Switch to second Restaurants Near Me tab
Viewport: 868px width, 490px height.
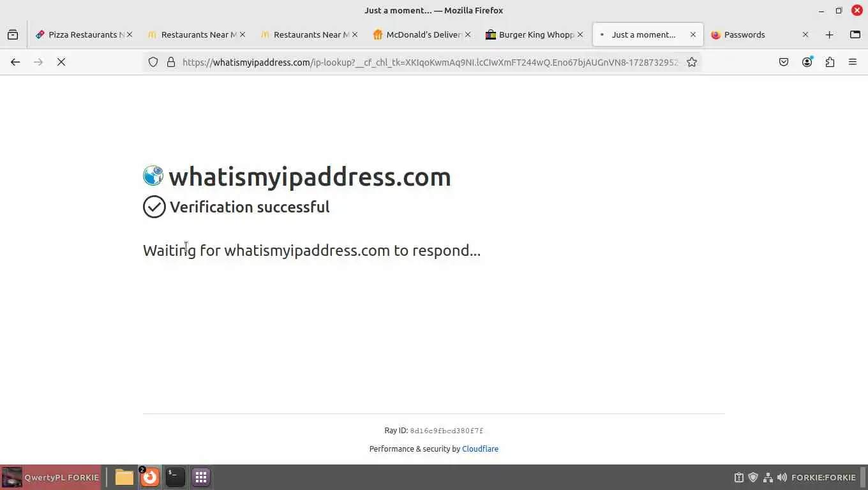(x=308, y=34)
